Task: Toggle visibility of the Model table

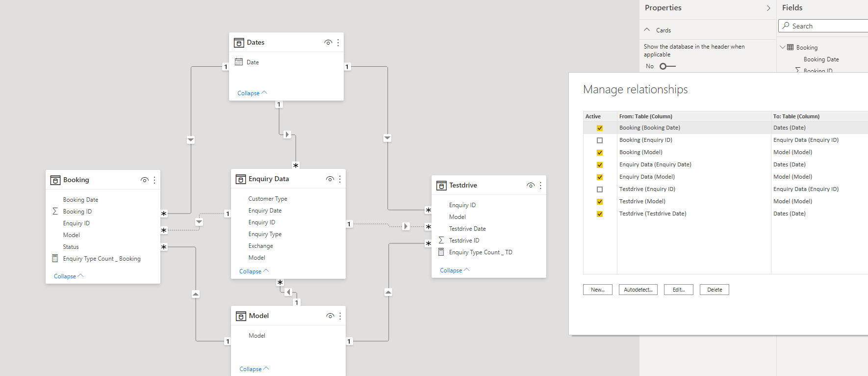Action: pos(330,316)
